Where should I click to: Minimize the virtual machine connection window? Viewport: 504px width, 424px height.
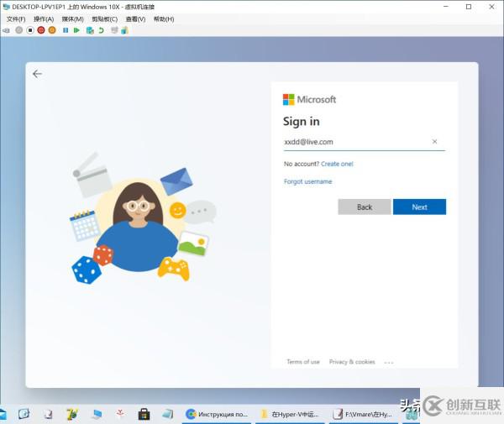point(446,7)
